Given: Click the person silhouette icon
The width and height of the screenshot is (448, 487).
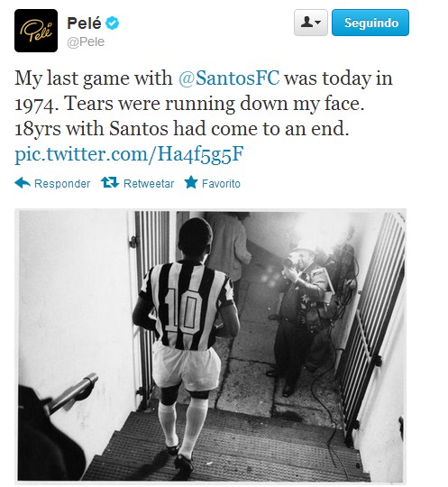Looking at the screenshot, I should coord(306,22).
